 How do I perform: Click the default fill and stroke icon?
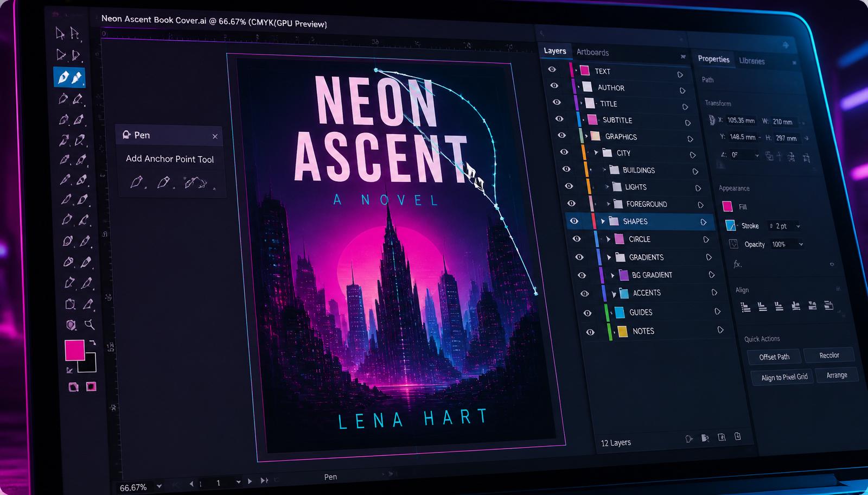coord(69,370)
